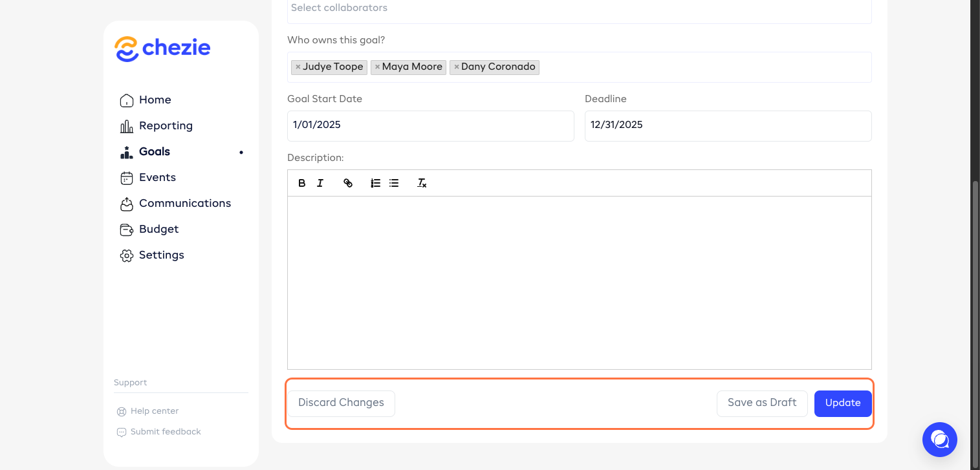
Task: Toggle bold formatting in description toolbar
Action: (x=302, y=184)
